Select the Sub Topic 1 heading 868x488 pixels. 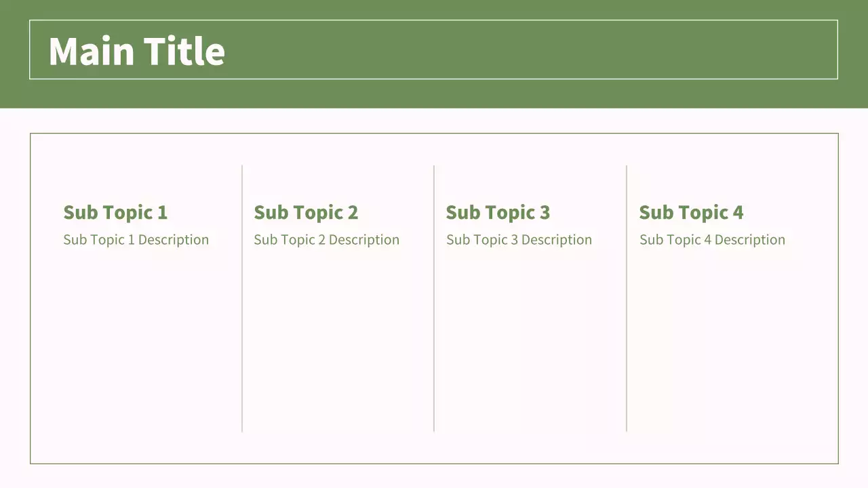115,212
